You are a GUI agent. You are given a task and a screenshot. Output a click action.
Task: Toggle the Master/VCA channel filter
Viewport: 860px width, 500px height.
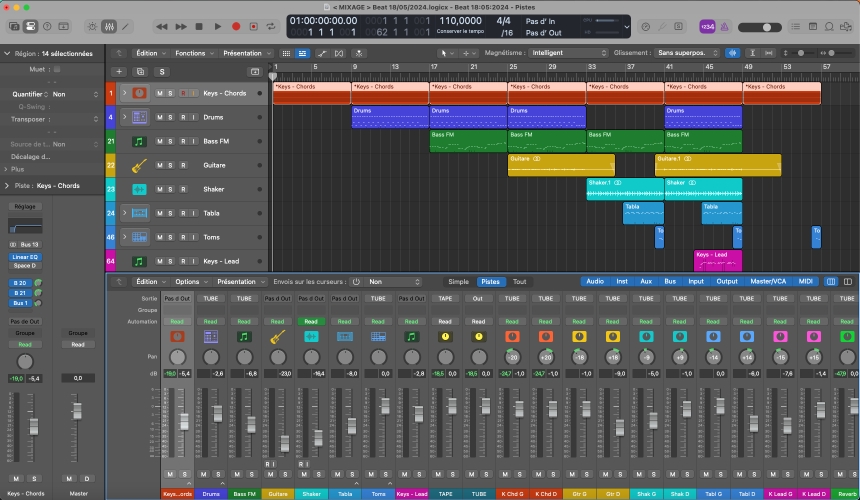point(768,282)
